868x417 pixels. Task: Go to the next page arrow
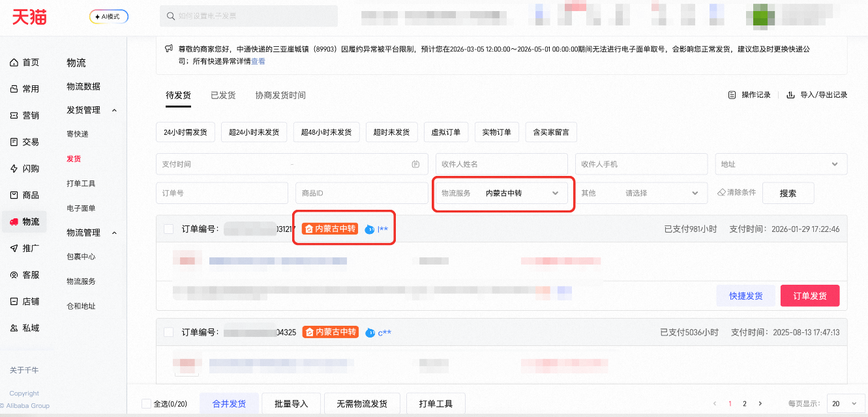coord(760,404)
